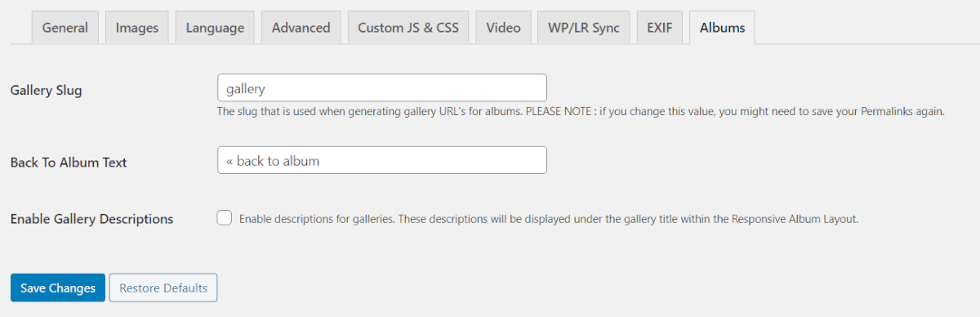Click into the Back To Album Text field
Screen dimensions: 980x317
click(x=382, y=160)
